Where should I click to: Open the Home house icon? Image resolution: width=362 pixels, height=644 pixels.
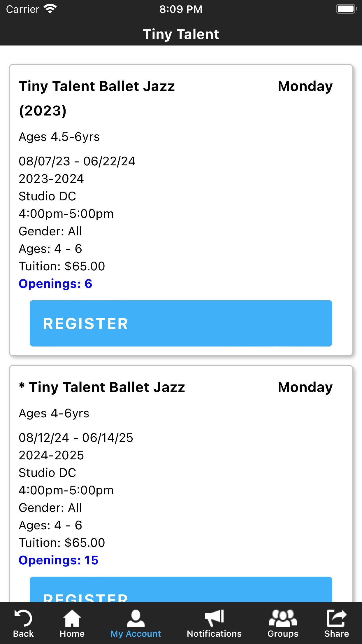[x=72, y=618]
